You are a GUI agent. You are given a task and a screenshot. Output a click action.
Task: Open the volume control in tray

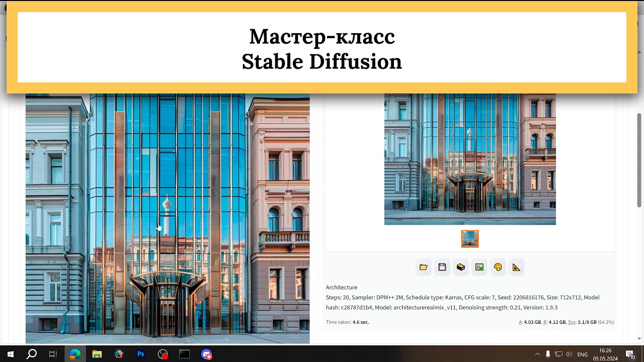(569, 354)
